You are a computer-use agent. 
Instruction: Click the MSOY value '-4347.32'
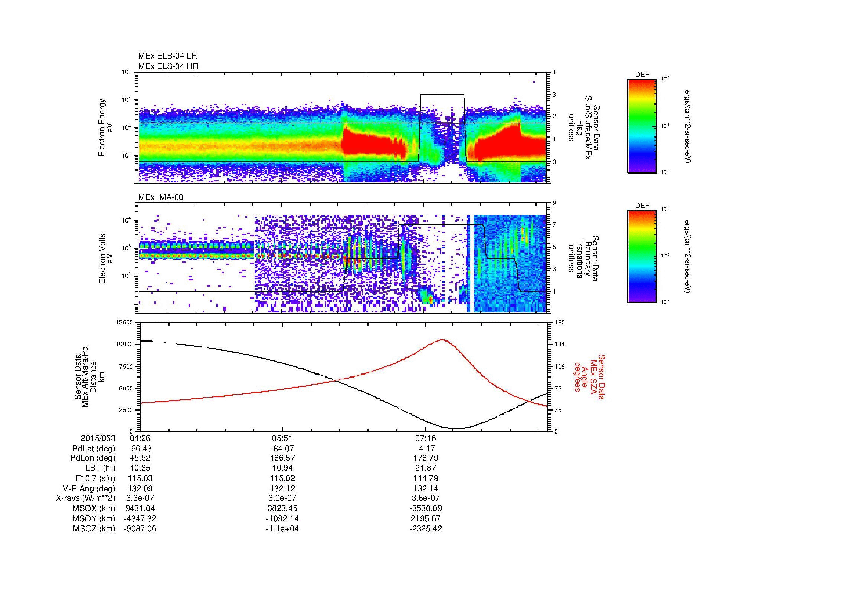click(x=140, y=518)
